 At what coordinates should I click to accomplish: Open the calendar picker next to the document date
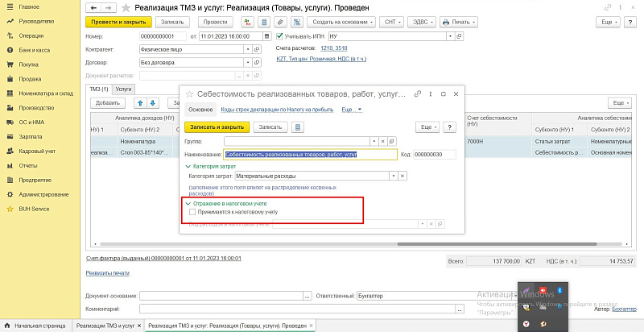click(266, 36)
